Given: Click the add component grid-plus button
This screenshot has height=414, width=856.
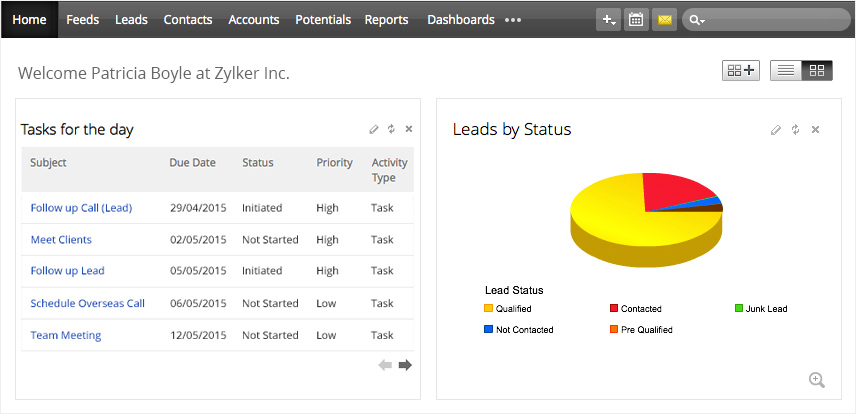Looking at the screenshot, I should [x=741, y=70].
